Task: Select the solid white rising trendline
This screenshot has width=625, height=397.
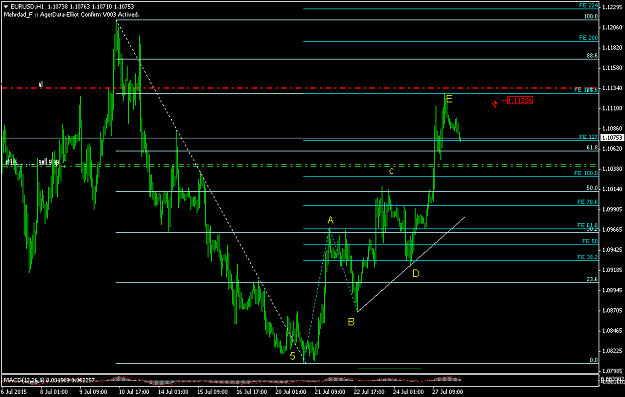Action: [x=411, y=264]
